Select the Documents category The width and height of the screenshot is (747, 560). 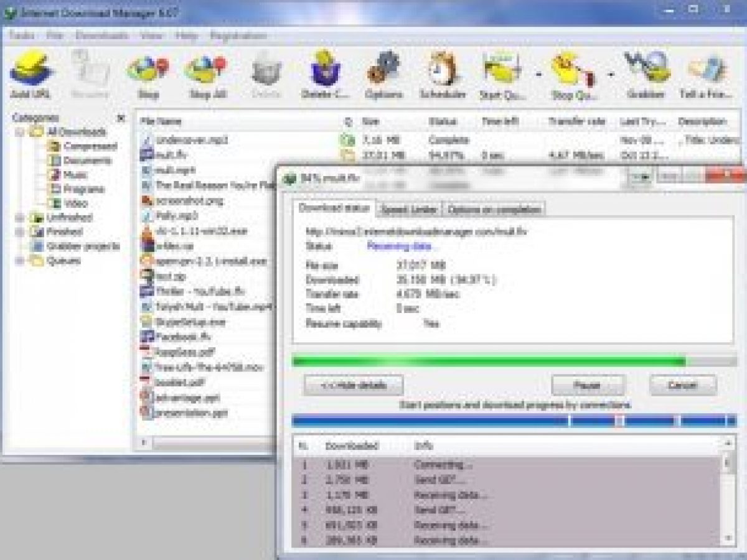click(x=88, y=161)
